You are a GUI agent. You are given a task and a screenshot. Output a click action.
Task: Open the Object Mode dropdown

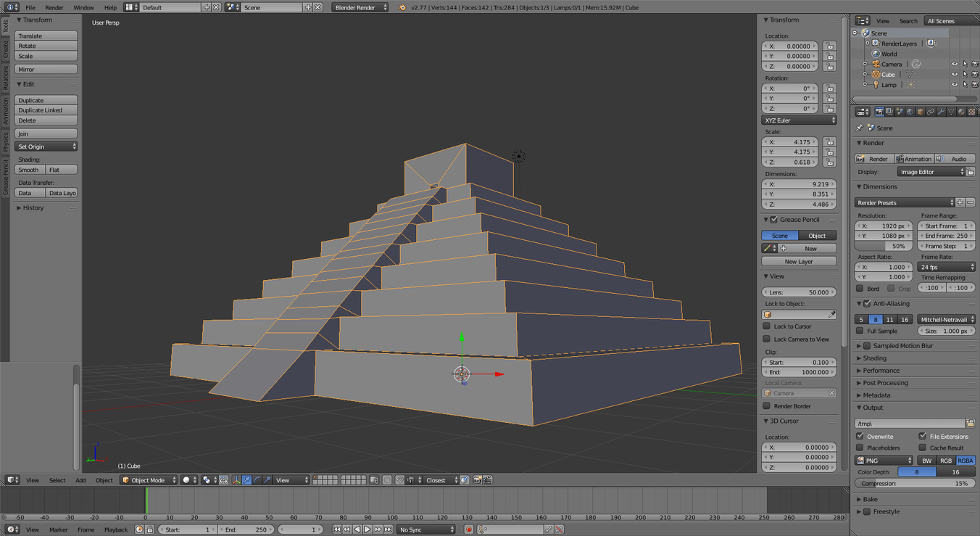pyautogui.click(x=149, y=480)
